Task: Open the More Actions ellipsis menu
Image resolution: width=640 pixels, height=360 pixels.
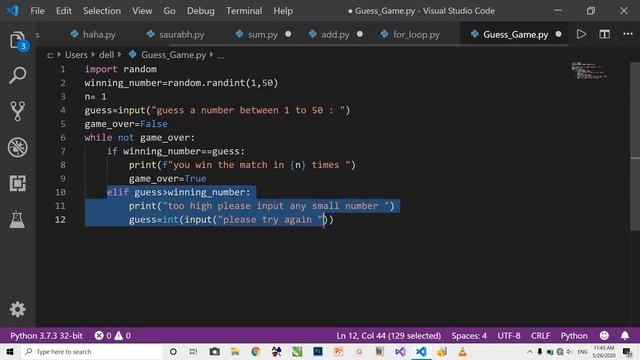Action: pyautogui.click(x=628, y=34)
